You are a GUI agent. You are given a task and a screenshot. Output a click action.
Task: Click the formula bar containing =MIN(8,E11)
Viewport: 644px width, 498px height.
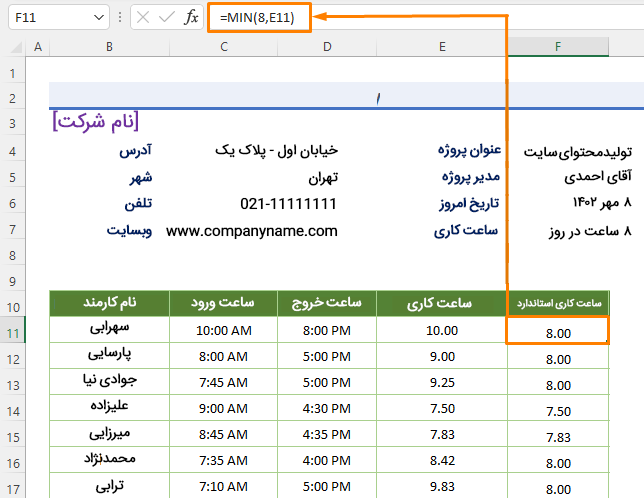(258, 18)
